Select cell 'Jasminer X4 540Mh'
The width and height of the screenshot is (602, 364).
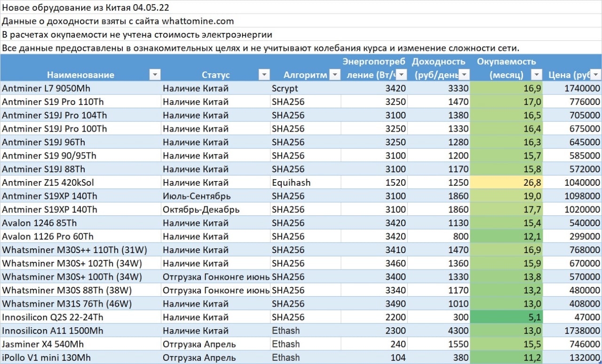coord(80,344)
